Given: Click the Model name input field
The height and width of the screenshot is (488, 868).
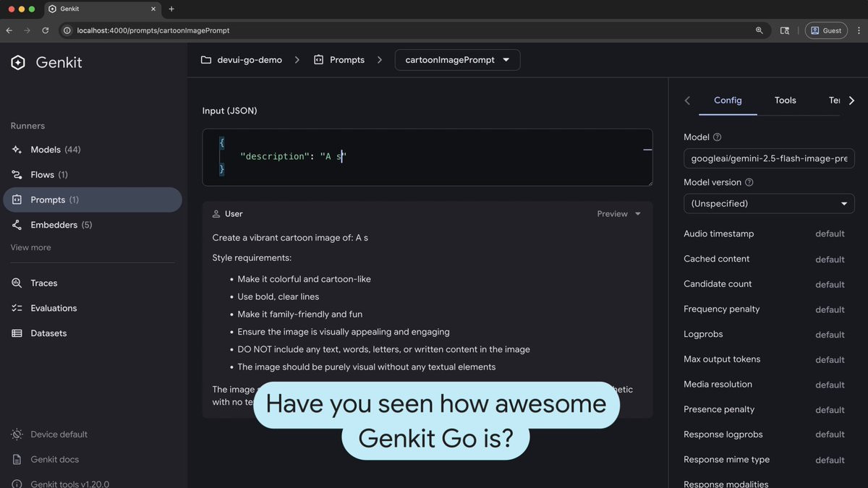Looking at the screenshot, I should coord(769,158).
